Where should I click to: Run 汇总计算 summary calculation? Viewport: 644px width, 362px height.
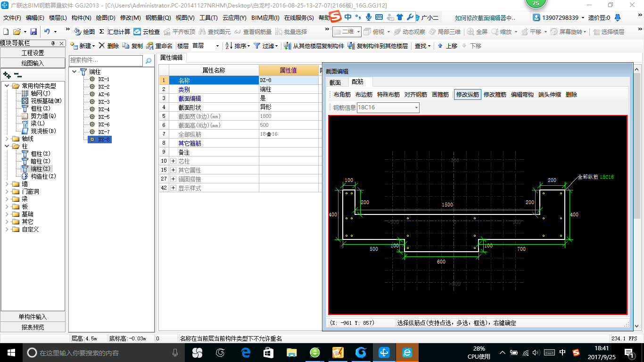[x=115, y=32]
